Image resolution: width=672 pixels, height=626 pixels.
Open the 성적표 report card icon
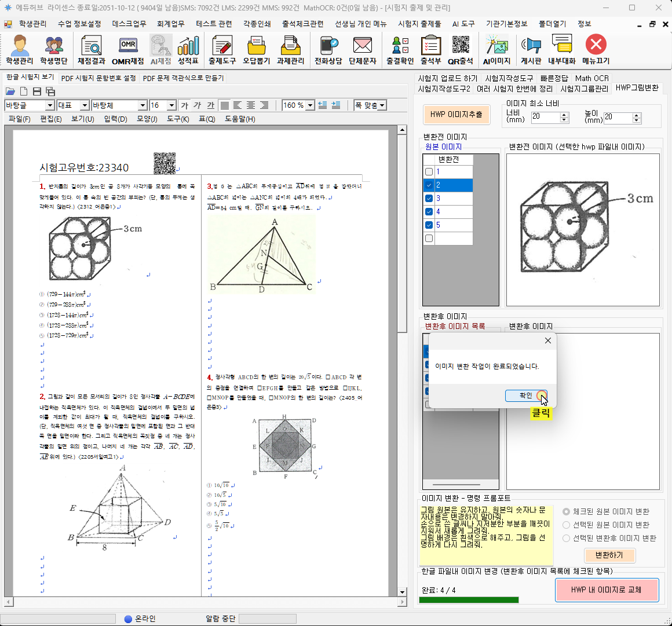click(188, 50)
